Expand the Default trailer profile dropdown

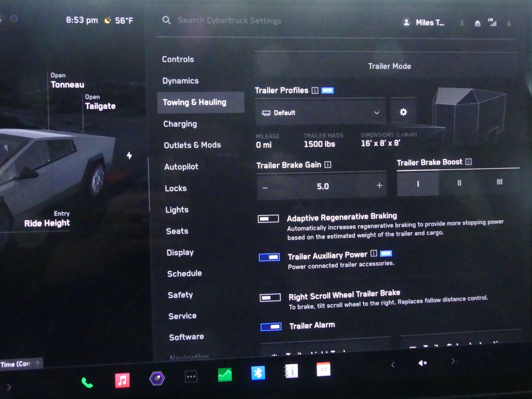(320, 113)
